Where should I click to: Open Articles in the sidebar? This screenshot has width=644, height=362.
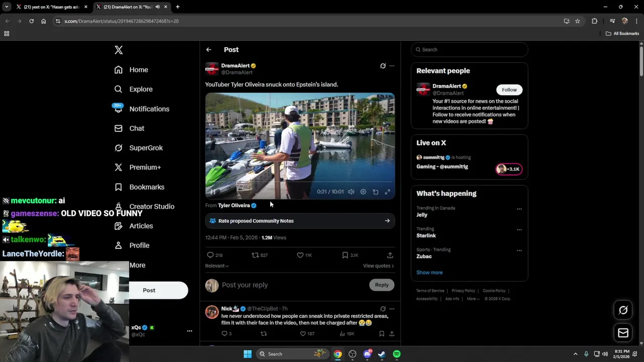pos(134,226)
